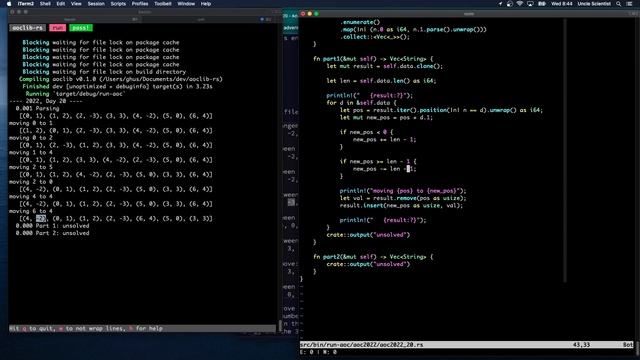Click the 'Part 2: unsolved' output line
The width and height of the screenshot is (640, 360).
coord(52,233)
